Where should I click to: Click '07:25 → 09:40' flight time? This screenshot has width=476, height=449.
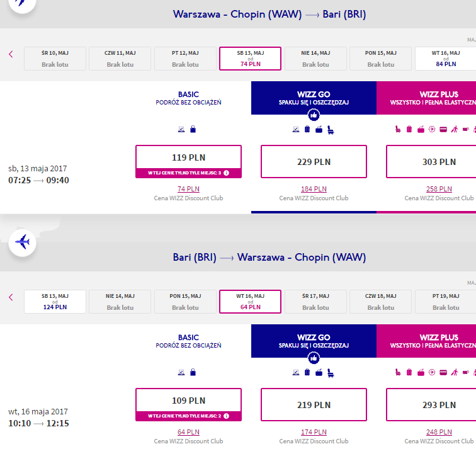[38, 180]
